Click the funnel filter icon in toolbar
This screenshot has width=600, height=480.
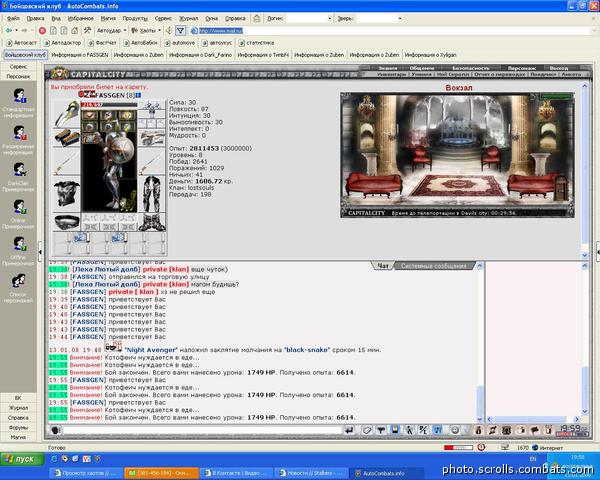(180, 31)
